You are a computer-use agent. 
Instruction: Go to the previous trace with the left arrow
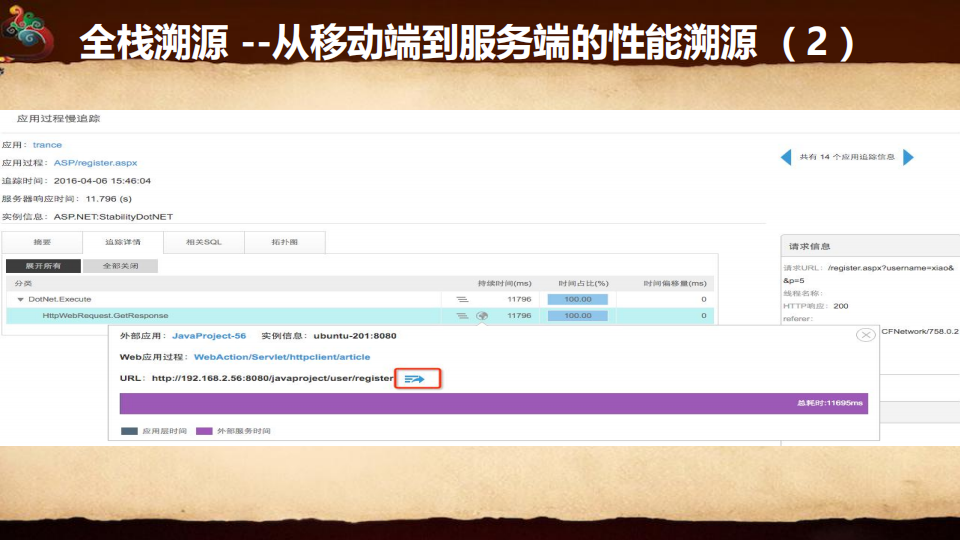tap(786, 157)
